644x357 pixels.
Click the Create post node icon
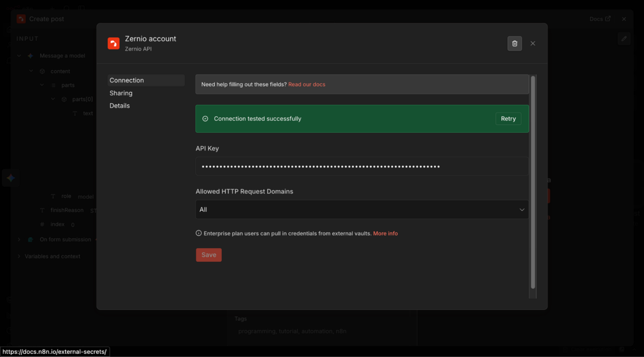(x=21, y=19)
